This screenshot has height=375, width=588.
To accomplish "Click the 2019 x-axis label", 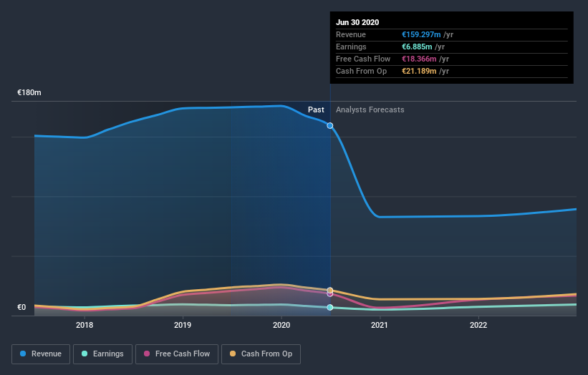I will [x=183, y=325].
